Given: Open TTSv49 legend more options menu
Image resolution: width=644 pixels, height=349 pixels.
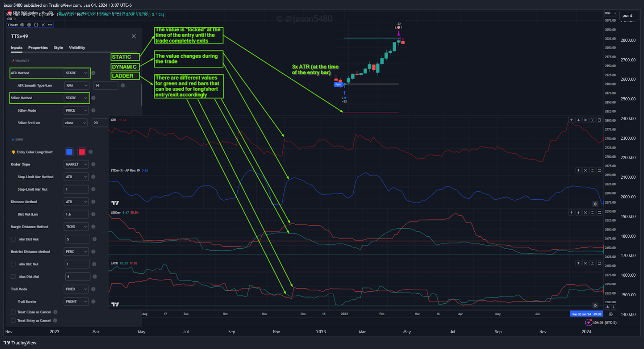Looking at the screenshot, I should pyautogui.click(x=50, y=25).
